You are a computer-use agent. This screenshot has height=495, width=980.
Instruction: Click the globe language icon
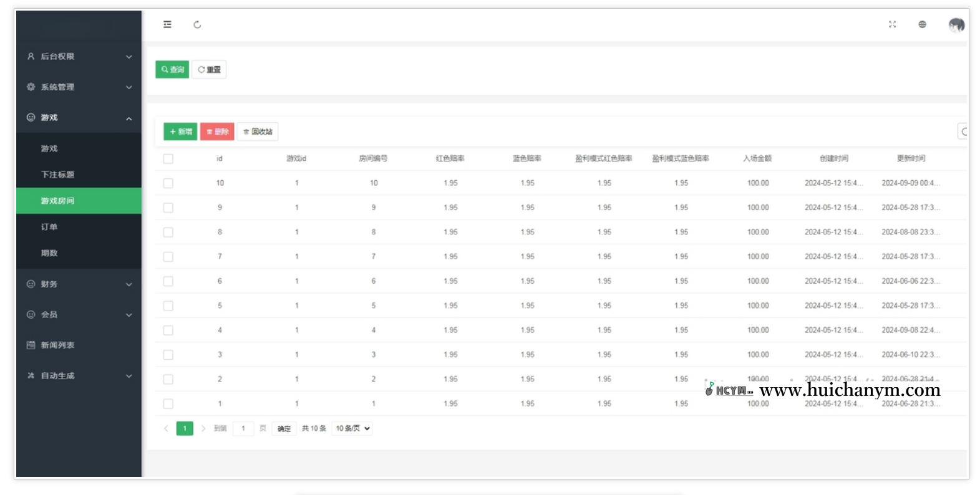pos(922,24)
